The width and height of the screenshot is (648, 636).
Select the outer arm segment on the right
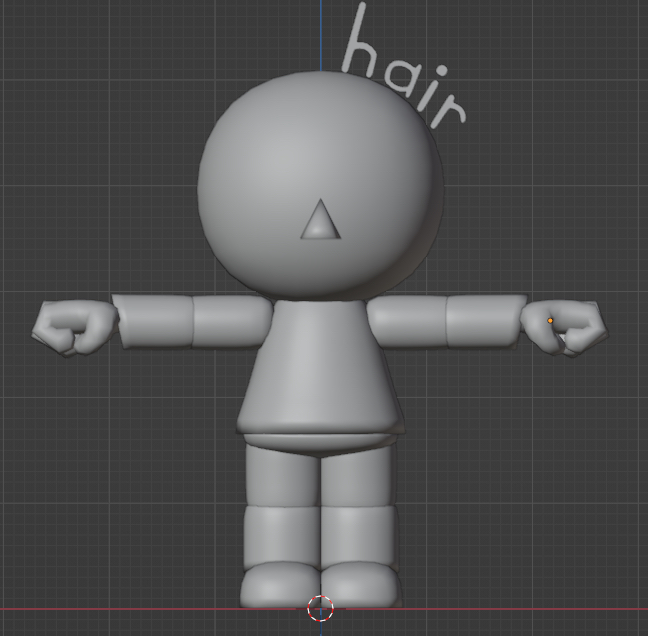[x=482, y=320]
